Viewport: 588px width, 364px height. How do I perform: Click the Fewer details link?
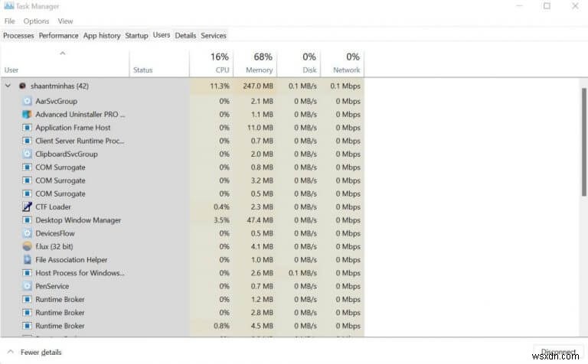(x=41, y=353)
